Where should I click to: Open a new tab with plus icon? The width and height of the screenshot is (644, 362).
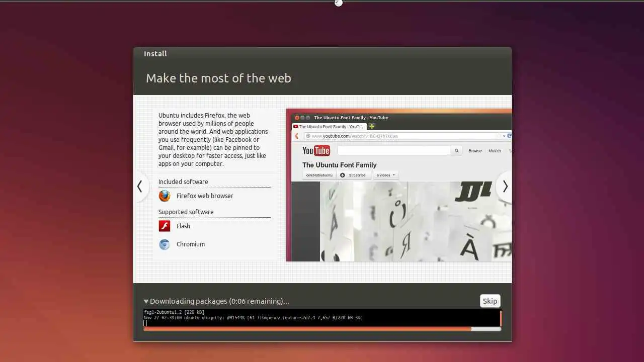point(372,126)
